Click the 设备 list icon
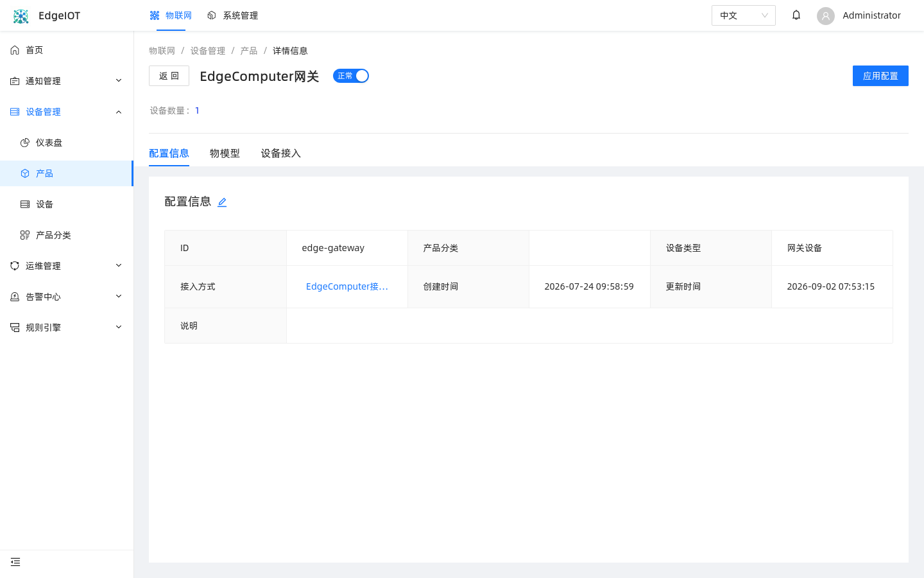The width and height of the screenshot is (924, 578). (x=25, y=204)
